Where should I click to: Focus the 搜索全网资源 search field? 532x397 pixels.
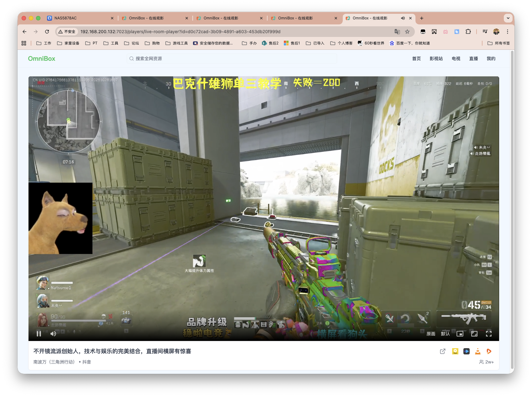click(x=232, y=59)
